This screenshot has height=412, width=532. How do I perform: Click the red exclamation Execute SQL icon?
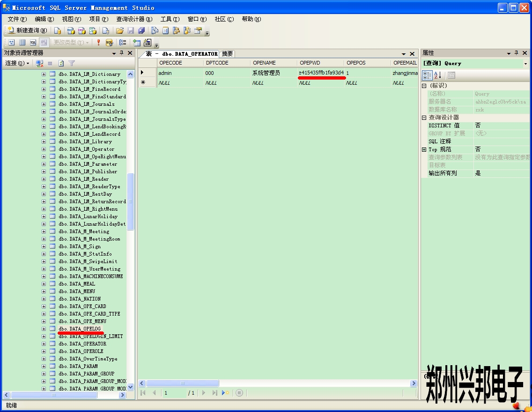(98, 43)
